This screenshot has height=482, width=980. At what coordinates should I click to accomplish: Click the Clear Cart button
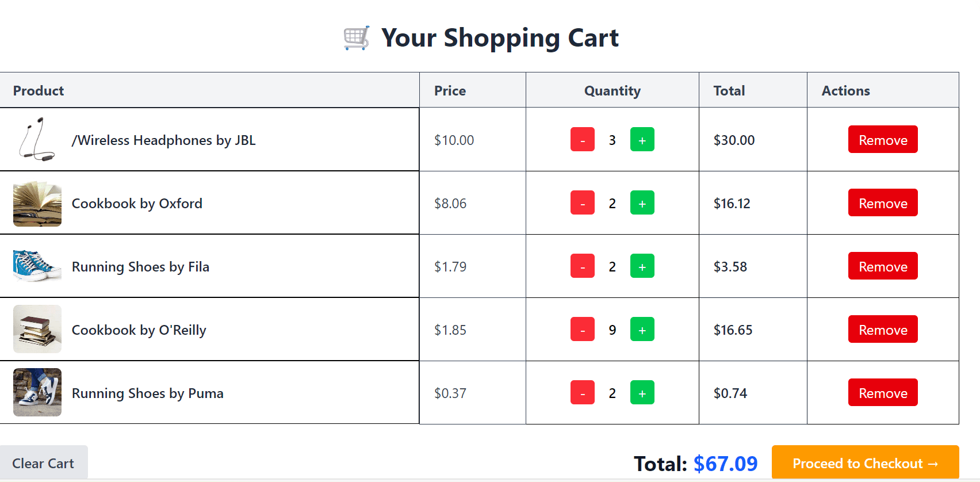(43, 462)
